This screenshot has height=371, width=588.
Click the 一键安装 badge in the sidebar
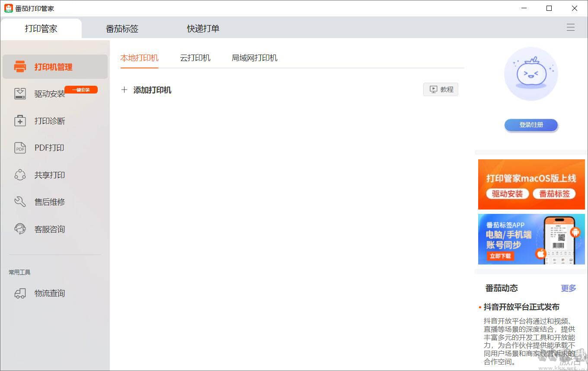pyautogui.click(x=81, y=90)
